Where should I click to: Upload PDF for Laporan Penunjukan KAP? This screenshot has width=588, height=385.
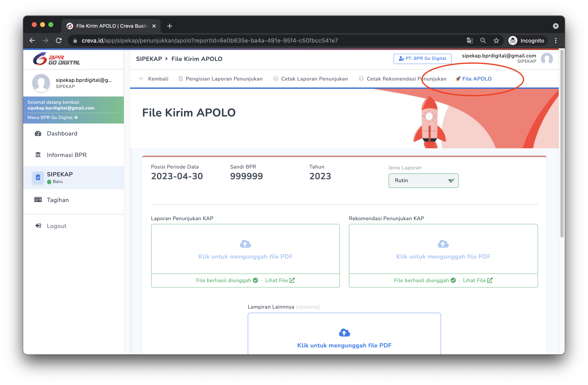(x=245, y=249)
